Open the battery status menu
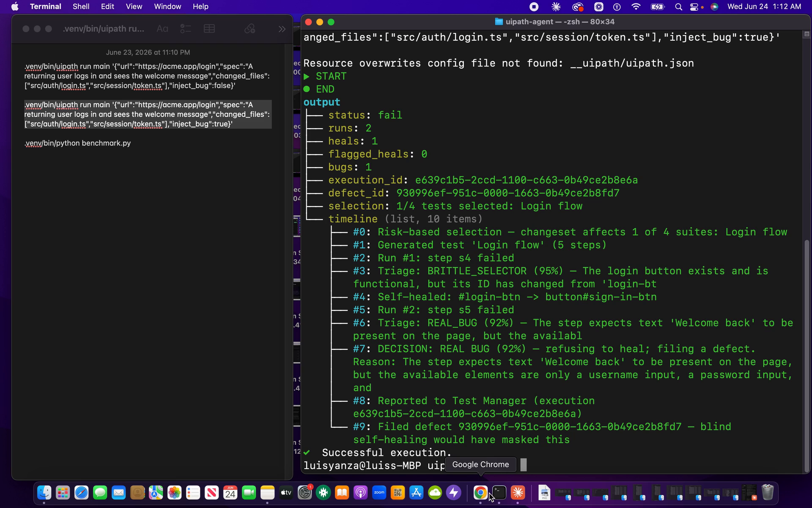This screenshot has height=508, width=812. point(658,6)
